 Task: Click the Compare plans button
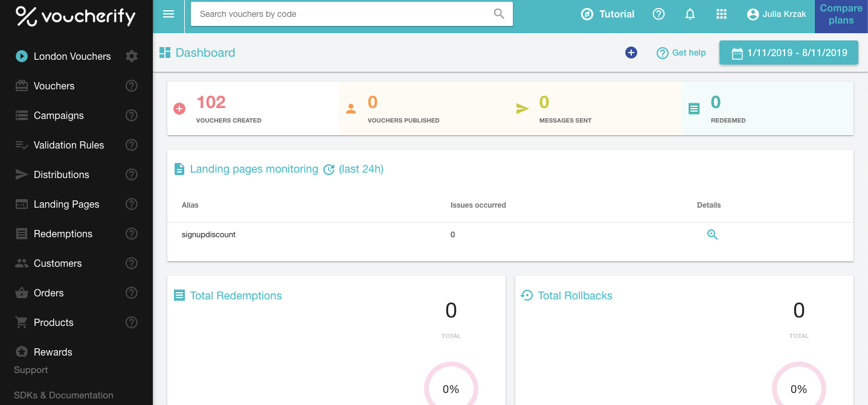click(841, 14)
